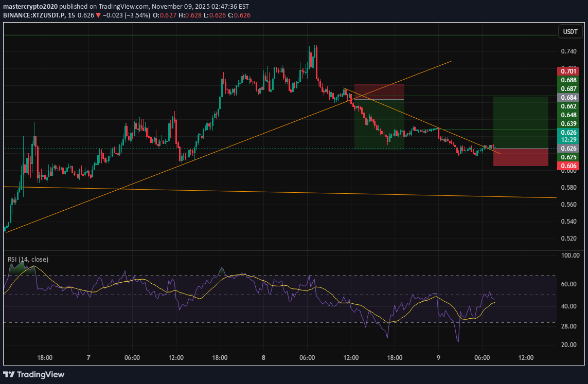
Task: Click the date label 8 on time axis
Action: click(x=263, y=357)
